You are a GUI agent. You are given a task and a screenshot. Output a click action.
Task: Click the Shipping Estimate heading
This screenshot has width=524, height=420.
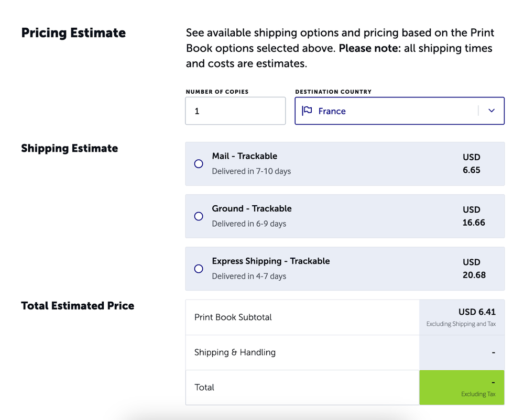[69, 148]
